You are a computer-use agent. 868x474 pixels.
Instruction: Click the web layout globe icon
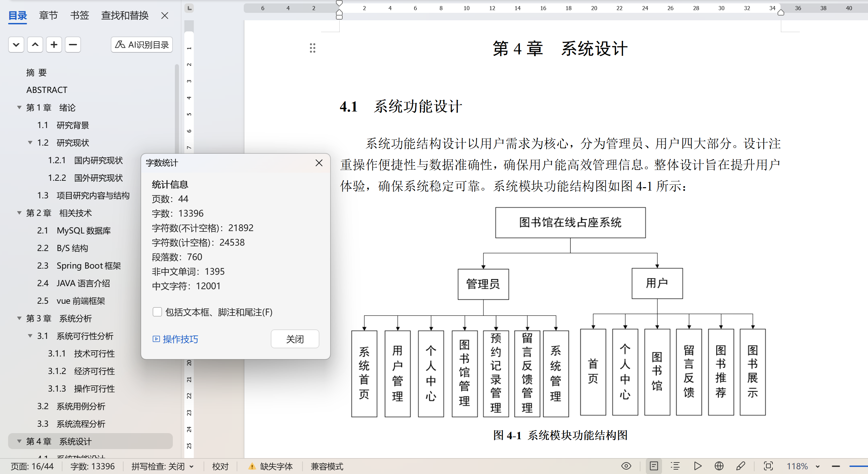pos(719,466)
